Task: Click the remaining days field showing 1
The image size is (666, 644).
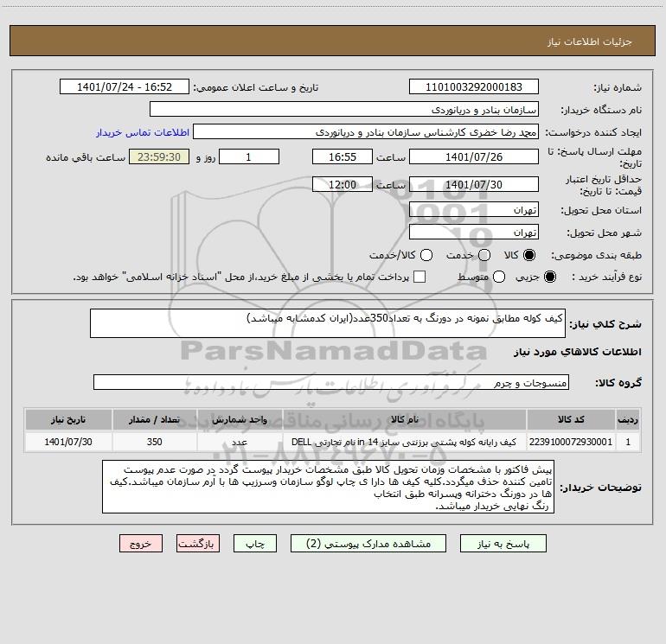Action: click(x=249, y=156)
